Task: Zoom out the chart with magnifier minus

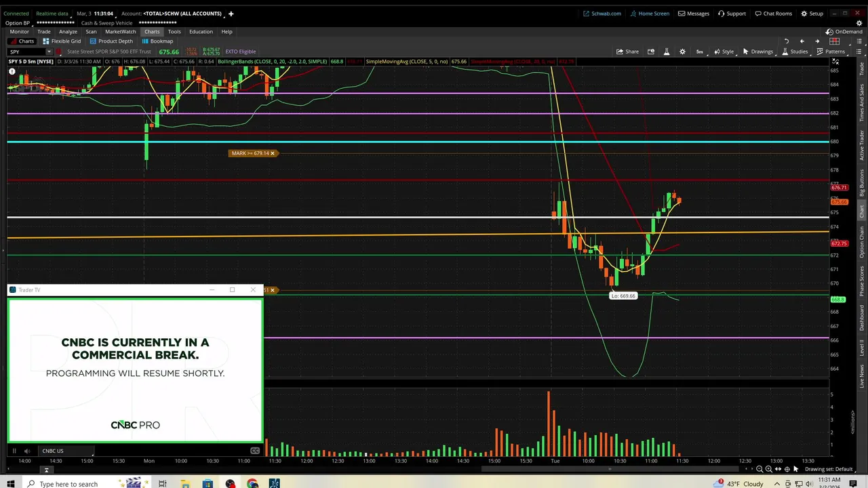Action: (x=759, y=469)
